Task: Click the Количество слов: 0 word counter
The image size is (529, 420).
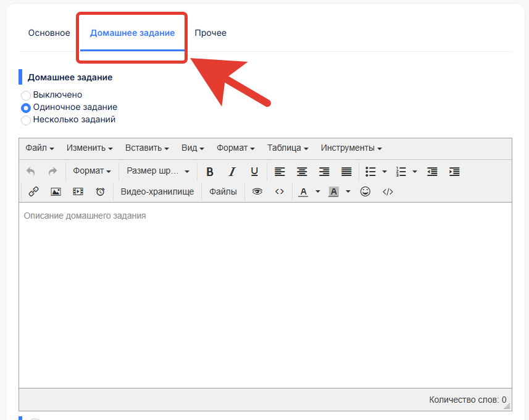Action: click(x=468, y=400)
